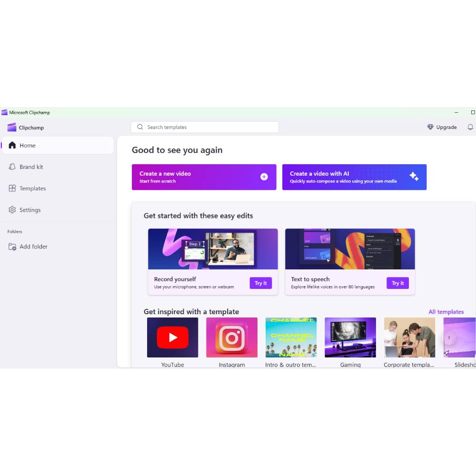Click the search magnifier icon
The image size is (476, 476).
click(x=139, y=127)
